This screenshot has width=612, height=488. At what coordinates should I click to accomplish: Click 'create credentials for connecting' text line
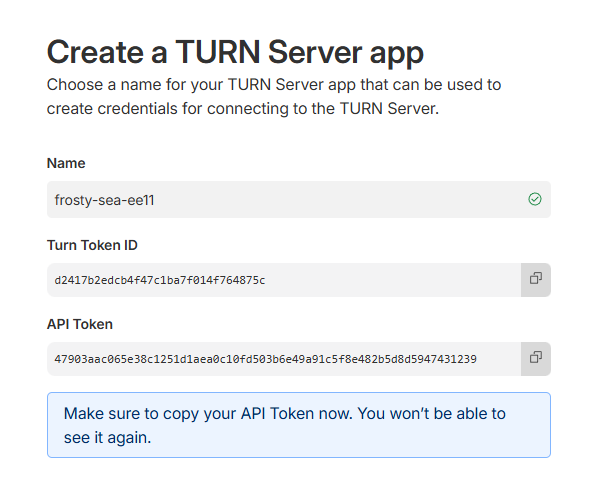(243, 109)
